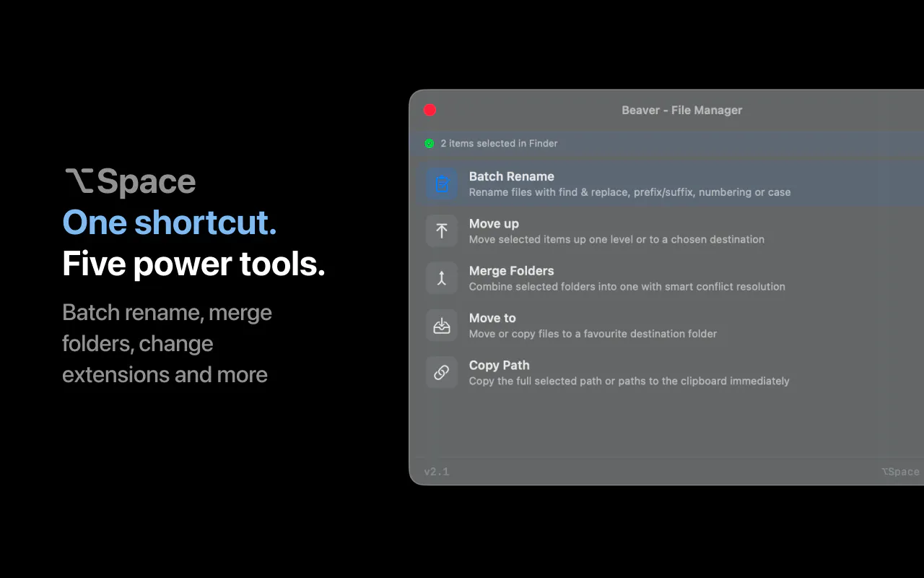Image resolution: width=924 pixels, height=578 pixels.
Task: Click the v2.1 version label
Action: coord(437,472)
